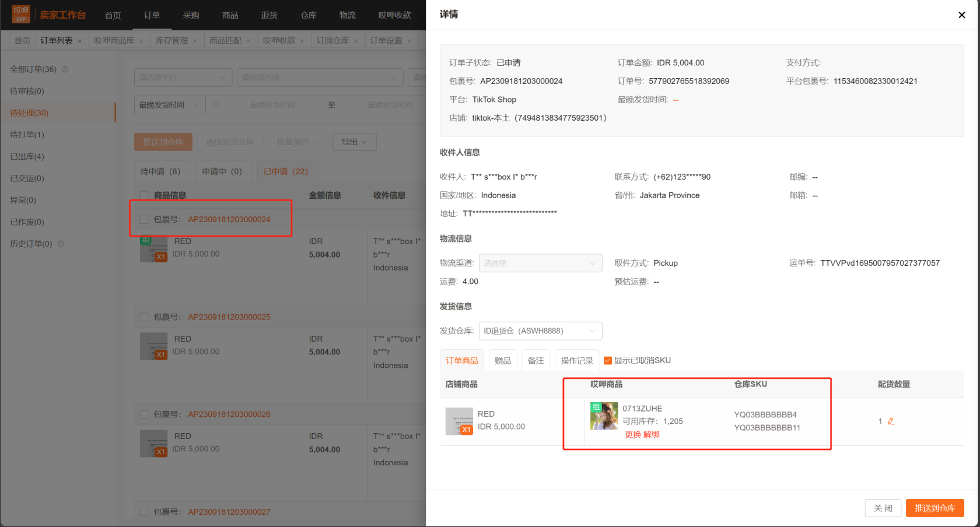Screen dimensions: 980x527
Task: Click the 关闭 button
Action: (883, 508)
